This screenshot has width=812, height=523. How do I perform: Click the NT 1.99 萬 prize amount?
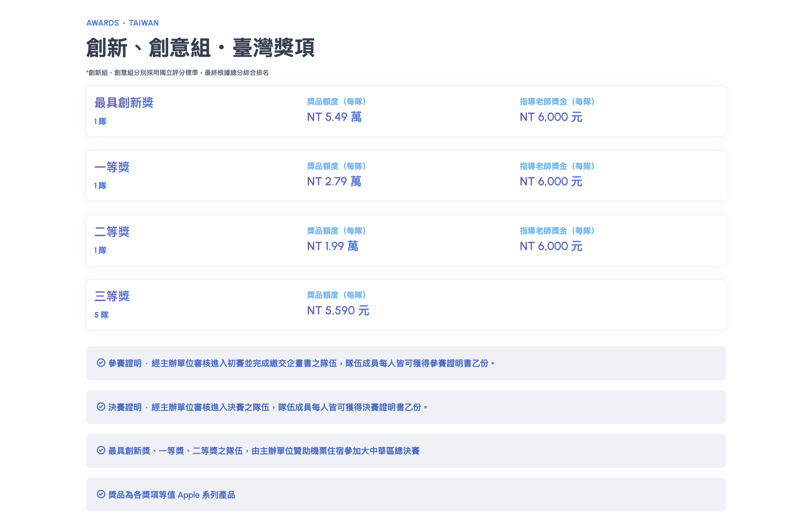(332, 246)
